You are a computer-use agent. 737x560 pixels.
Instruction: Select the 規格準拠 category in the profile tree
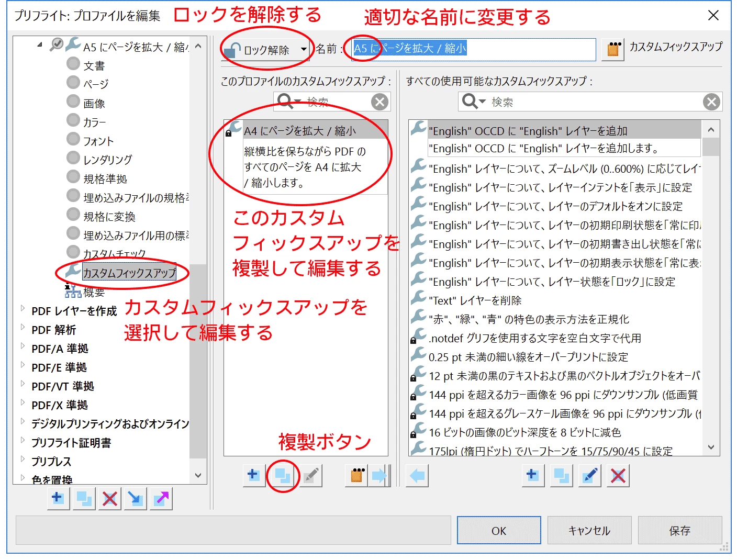pos(105,179)
